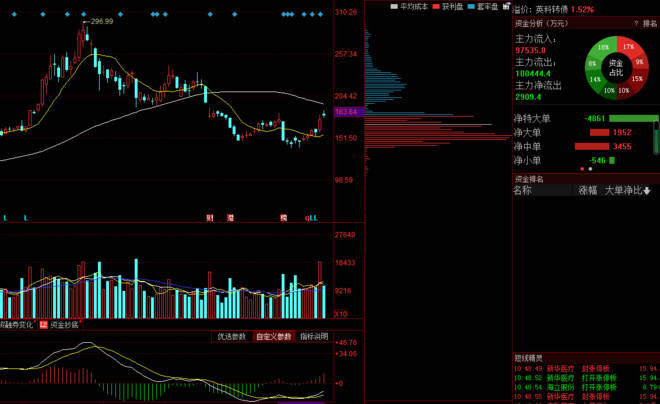Click the leftmost cyan L marker
The width and height of the screenshot is (660, 404).
tap(5, 218)
